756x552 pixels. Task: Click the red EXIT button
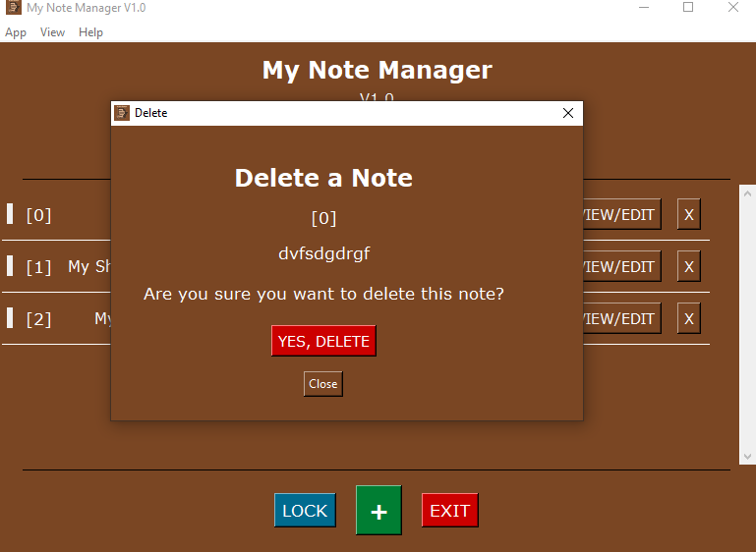click(x=450, y=510)
